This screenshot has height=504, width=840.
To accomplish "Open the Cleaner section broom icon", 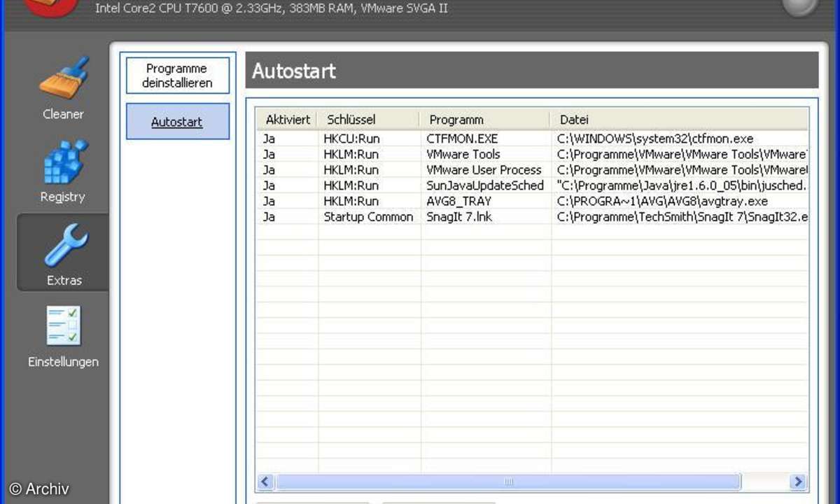I will point(63,79).
